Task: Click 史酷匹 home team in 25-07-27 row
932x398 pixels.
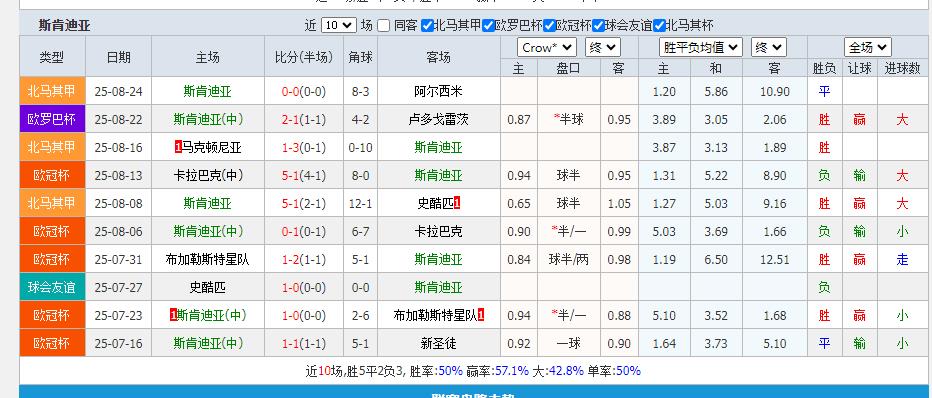Action: [208, 288]
